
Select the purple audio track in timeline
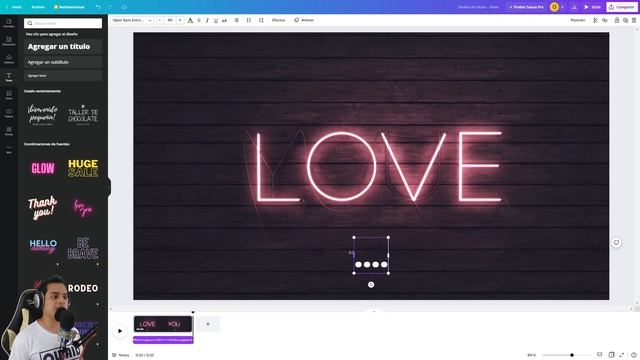163,340
